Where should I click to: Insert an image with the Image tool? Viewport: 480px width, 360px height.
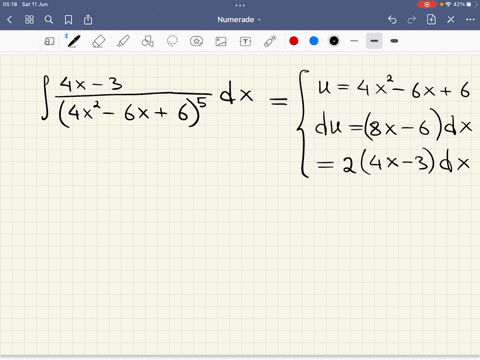click(x=221, y=41)
